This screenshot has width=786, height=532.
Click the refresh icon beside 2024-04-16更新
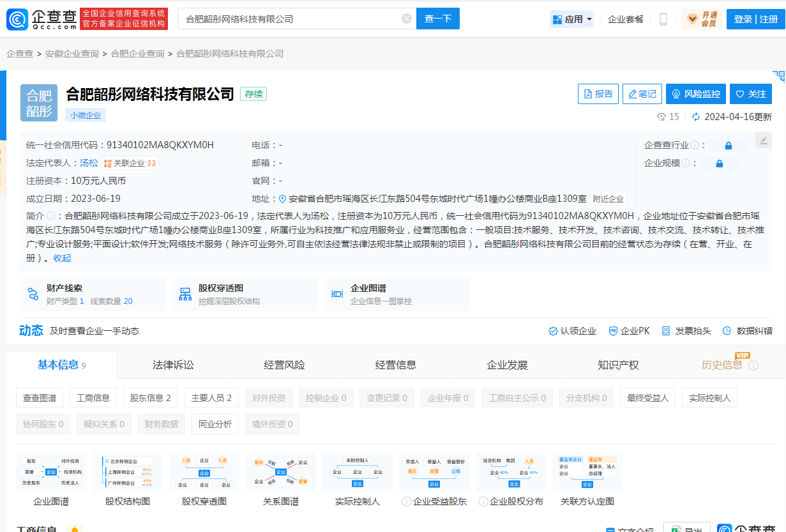point(696,118)
